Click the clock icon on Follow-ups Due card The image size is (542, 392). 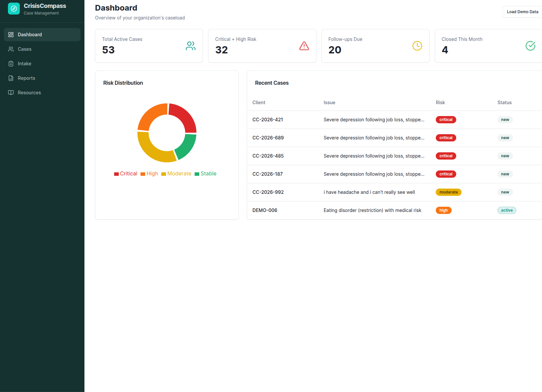tap(417, 46)
